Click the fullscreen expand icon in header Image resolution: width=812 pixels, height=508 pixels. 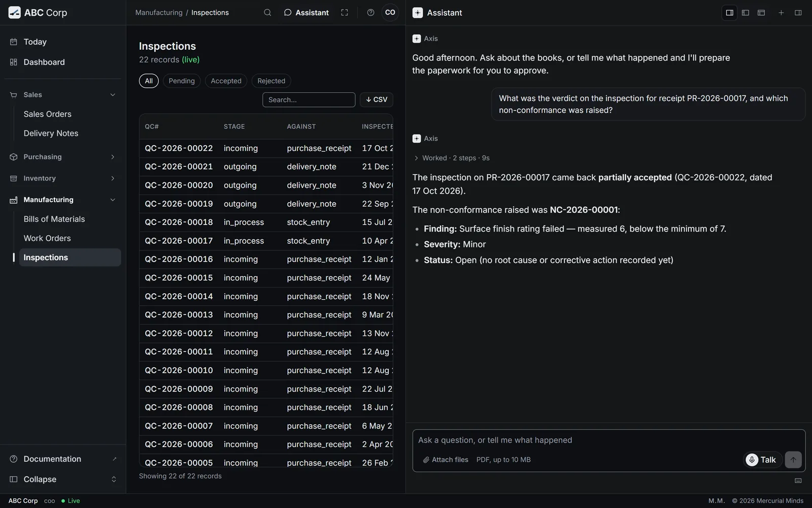coord(345,13)
